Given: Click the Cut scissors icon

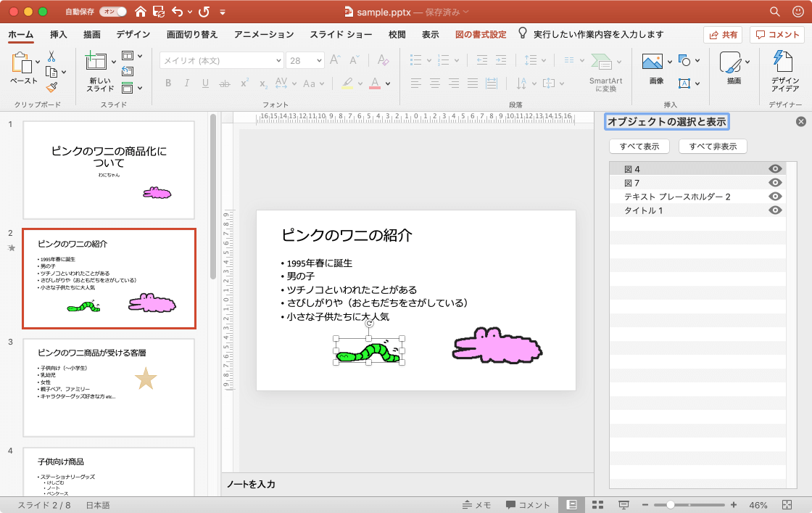Looking at the screenshot, I should tap(51, 56).
